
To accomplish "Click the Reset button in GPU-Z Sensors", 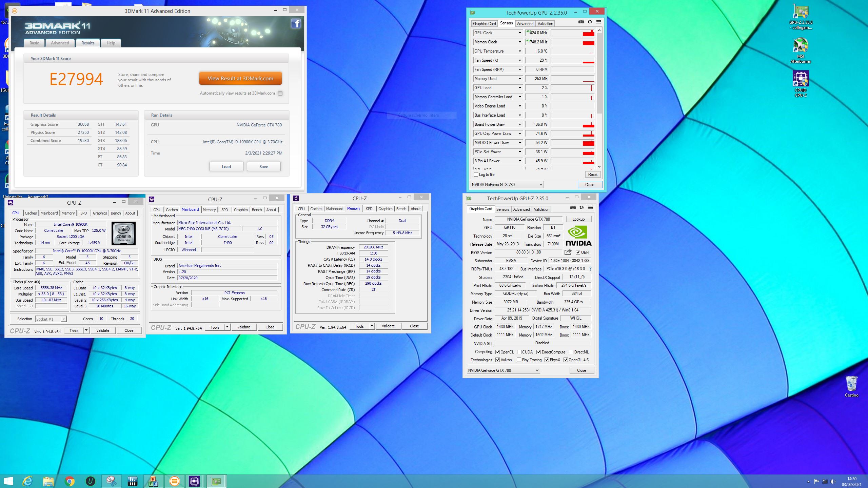I will 593,175.
